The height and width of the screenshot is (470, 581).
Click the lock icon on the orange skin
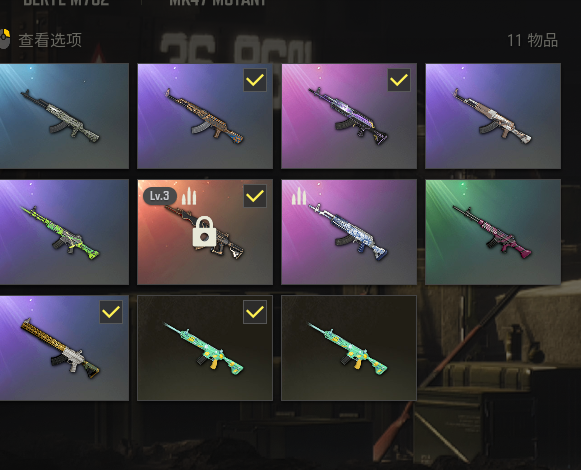[x=204, y=232]
